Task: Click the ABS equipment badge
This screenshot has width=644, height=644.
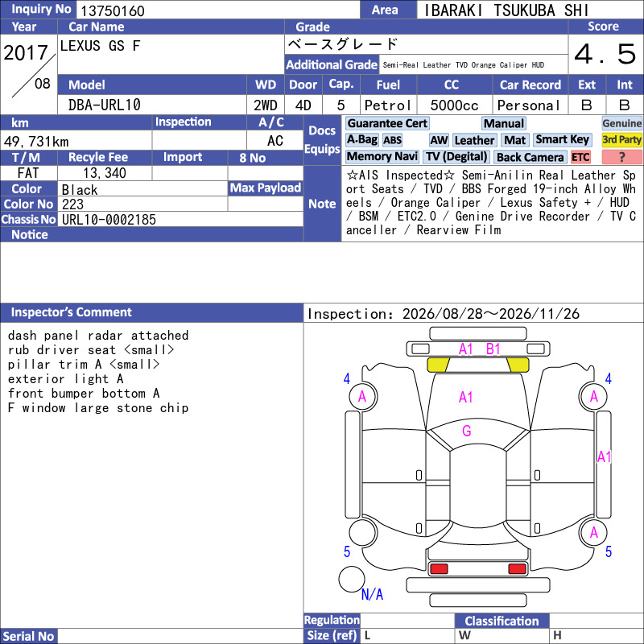Action: pyautogui.click(x=392, y=140)
